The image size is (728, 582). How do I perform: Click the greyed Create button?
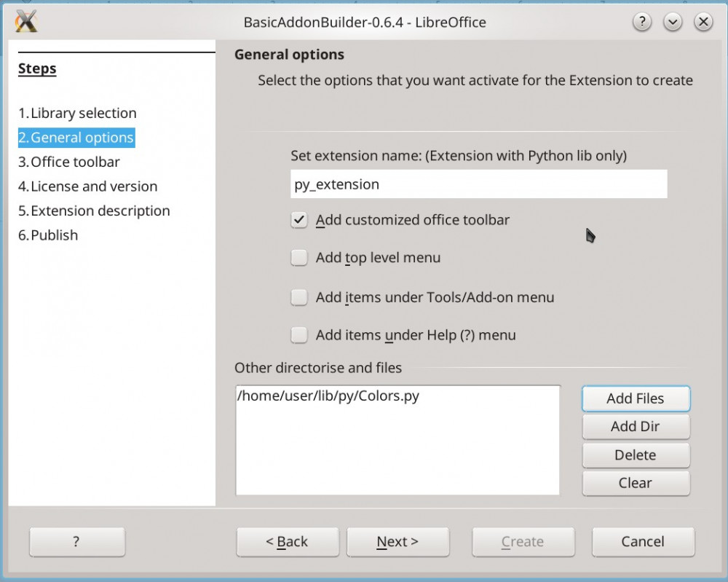(x=523, y=542)
